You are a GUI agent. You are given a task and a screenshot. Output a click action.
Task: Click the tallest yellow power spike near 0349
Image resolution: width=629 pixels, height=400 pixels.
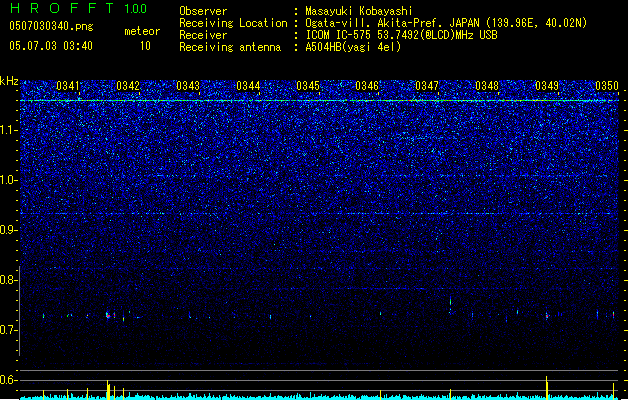(547, 387)
